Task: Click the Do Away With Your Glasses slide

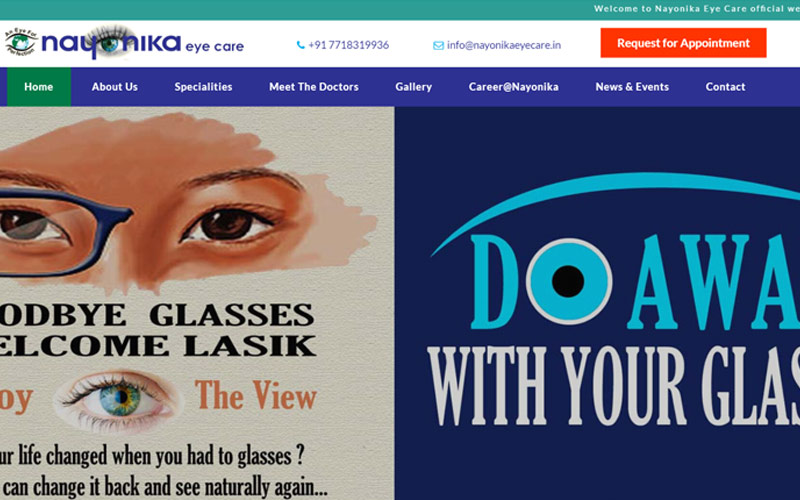Action: point(597,303)
